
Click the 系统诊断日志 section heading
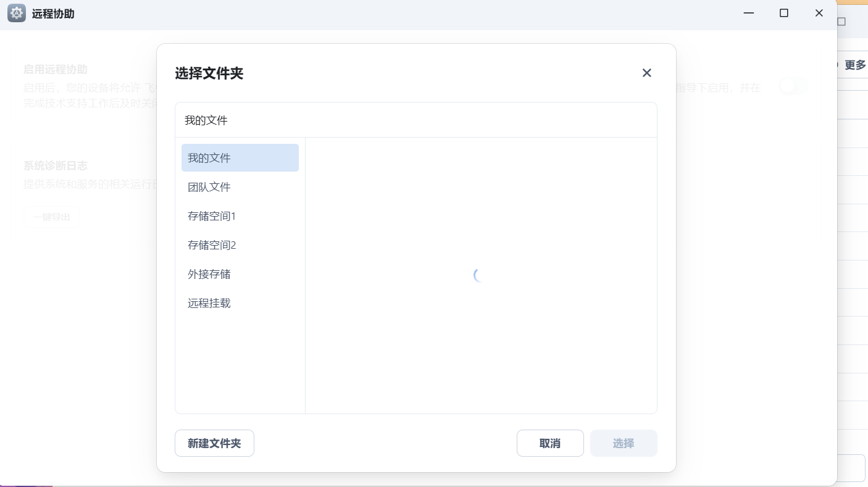click(55, 165)
